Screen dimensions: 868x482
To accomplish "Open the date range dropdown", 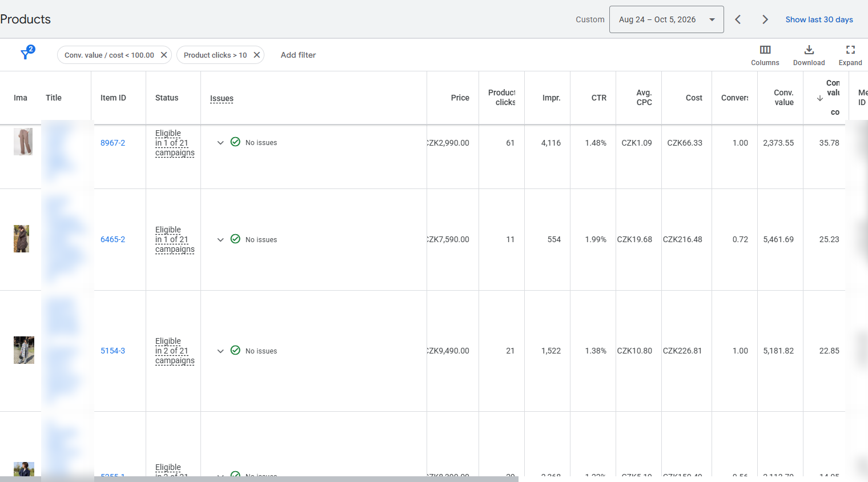I will pos(666,19).
